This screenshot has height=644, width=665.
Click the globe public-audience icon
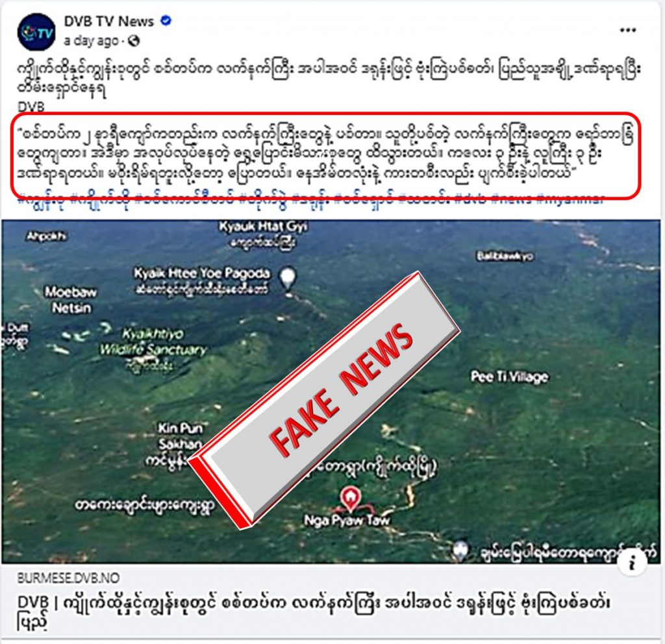(x=134, y=41)
